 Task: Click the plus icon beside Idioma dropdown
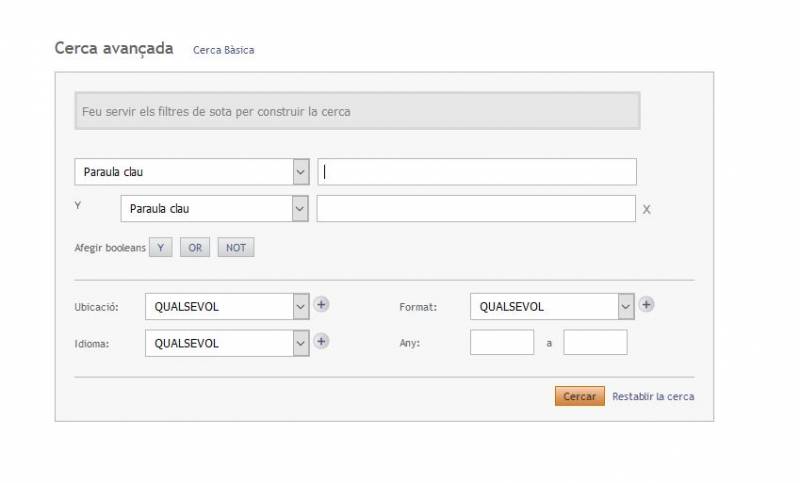point(321,341)
